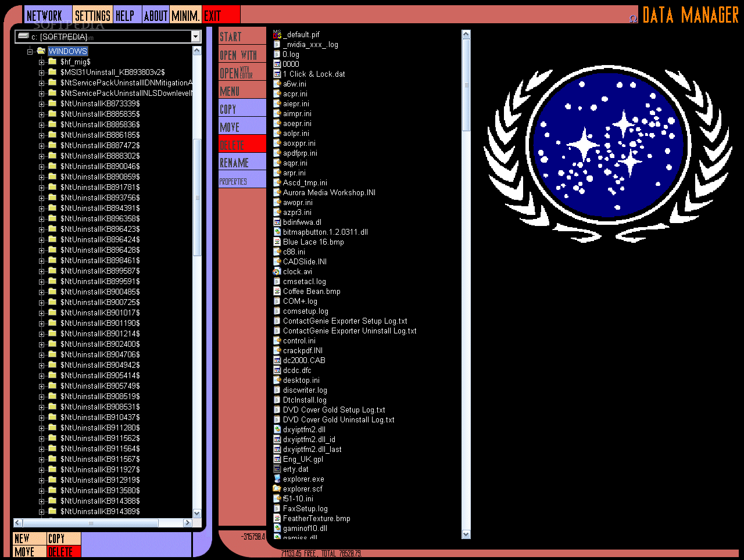Click file list scrollbar down arrow
This screenshot has width=744, height=560.
pos(466,534)
